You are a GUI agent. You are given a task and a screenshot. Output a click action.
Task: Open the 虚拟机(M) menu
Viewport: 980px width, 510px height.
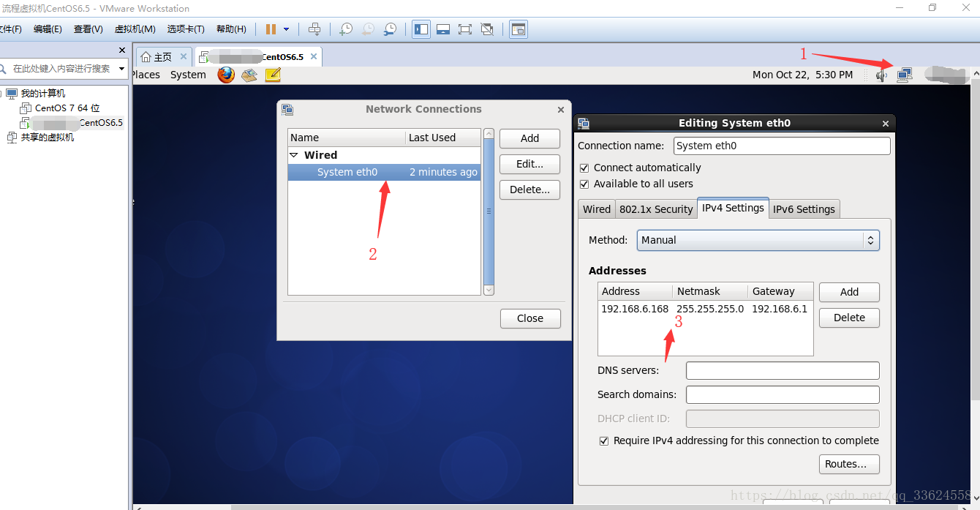point(135,29)
